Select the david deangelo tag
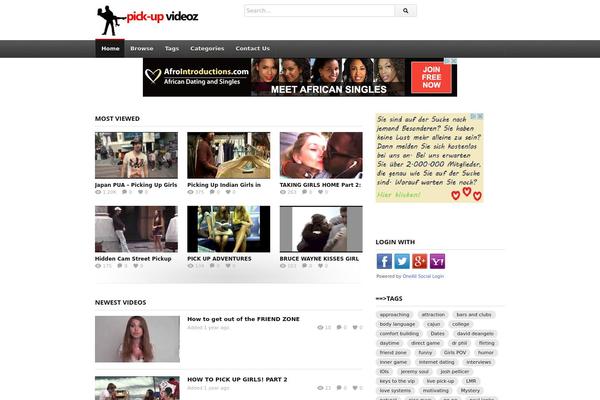The height and width of the screenshot is (400, 600). (x=475, y=334)
